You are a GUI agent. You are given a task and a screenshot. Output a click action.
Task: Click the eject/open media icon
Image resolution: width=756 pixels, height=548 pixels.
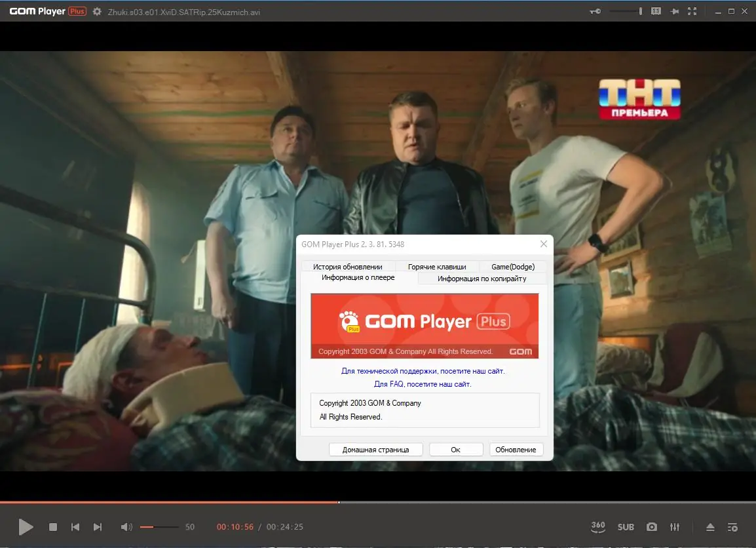coord(709,526)
